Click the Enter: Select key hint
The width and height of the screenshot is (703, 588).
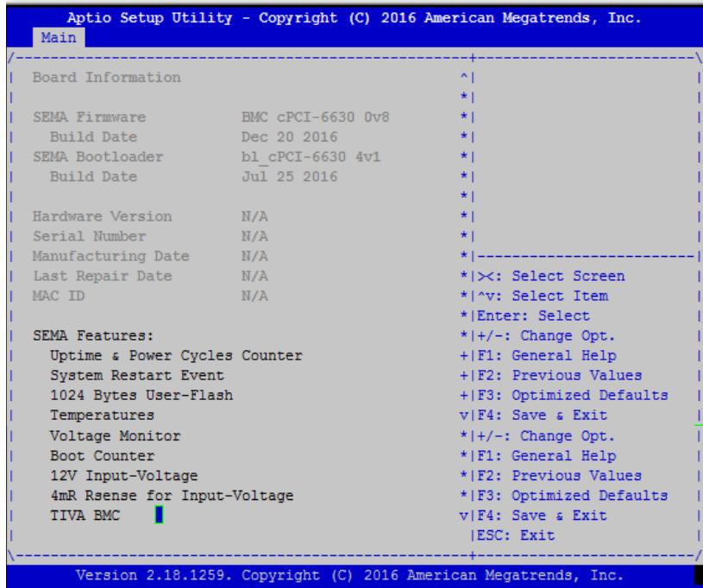[533, 316]
